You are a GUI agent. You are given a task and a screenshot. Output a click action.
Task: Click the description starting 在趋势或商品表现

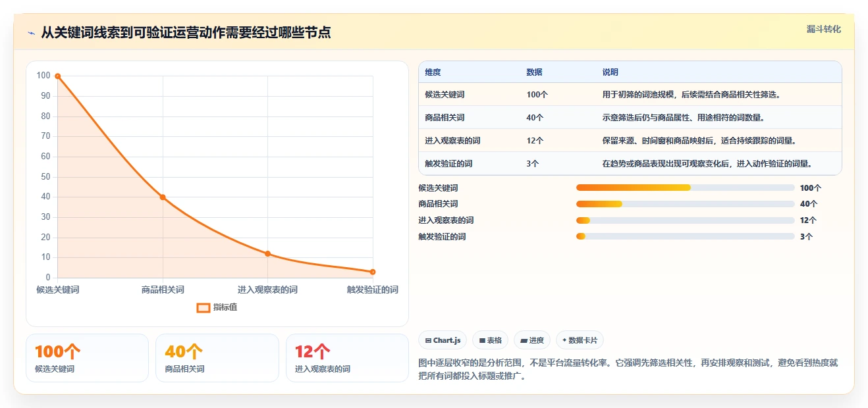click(x=707, y=164)
